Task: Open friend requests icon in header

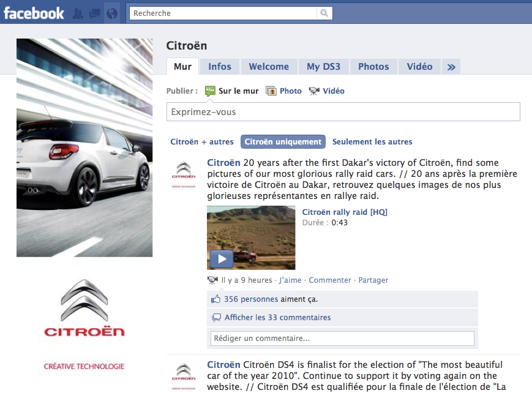Action: [x=78, y=13]
